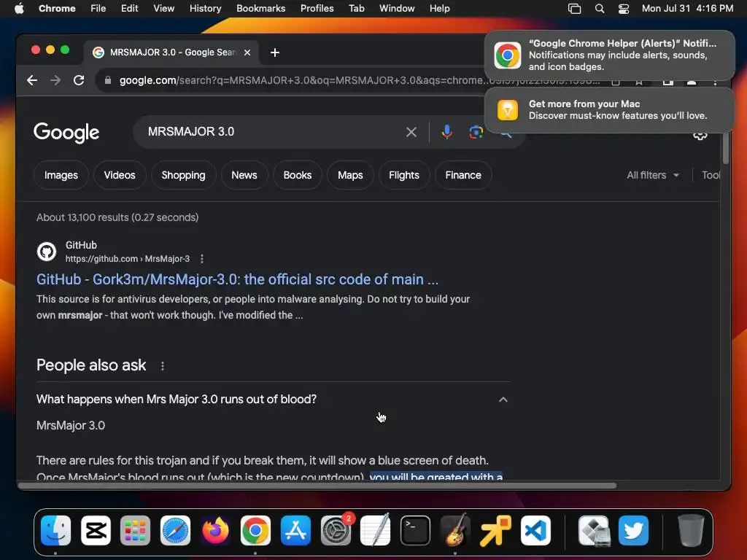The image size is (747, 560).
Task: Click the GitHub favicon in the result
Action: tap(47, 252)
